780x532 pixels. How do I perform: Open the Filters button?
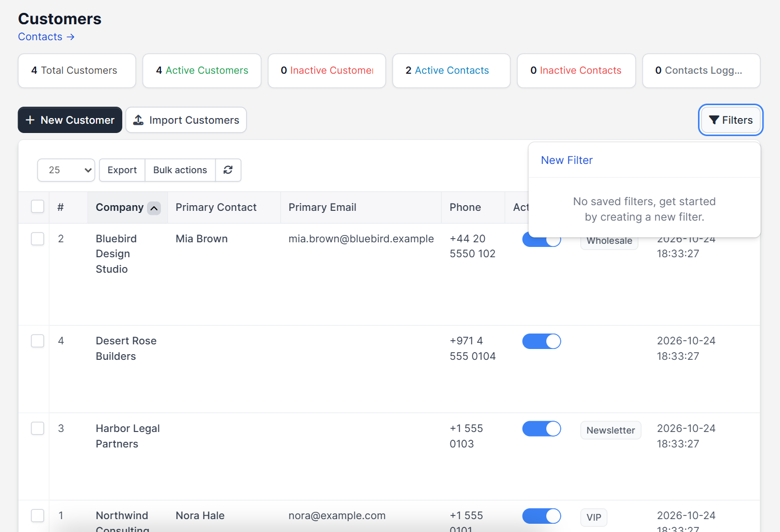point(730,120)
